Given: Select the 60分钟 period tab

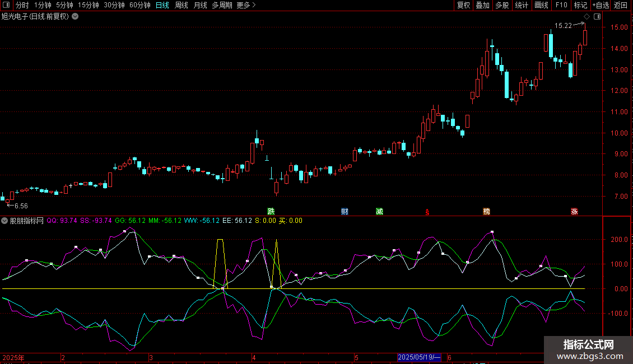Looking at the screenshot, I should pos(139,5).
